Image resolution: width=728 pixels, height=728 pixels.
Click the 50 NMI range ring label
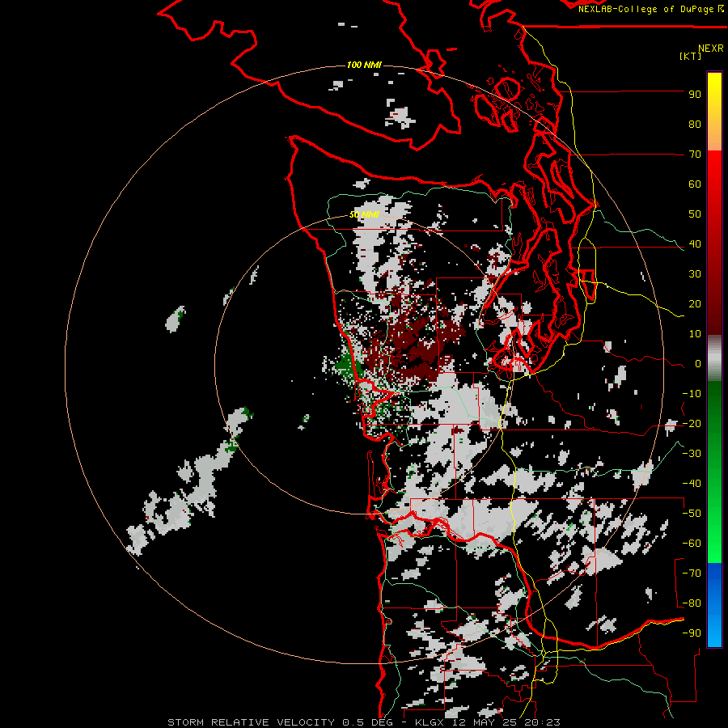[364, 215]
